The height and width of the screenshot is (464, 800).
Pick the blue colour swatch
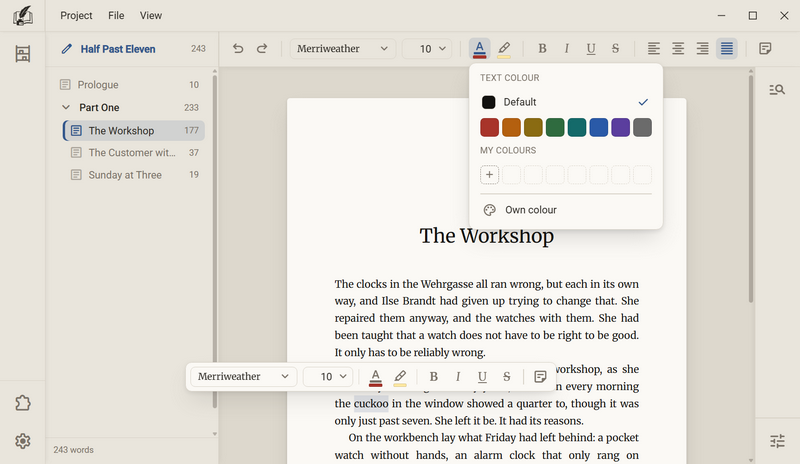tap(599, 128)
